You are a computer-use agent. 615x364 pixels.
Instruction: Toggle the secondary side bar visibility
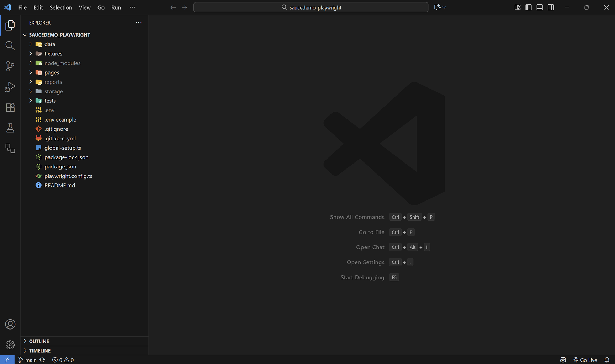pos(551,7)
